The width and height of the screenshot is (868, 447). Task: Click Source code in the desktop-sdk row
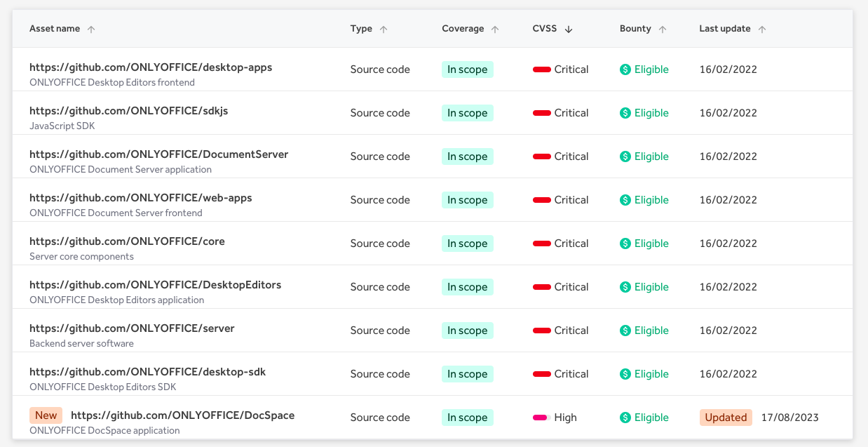380,374
